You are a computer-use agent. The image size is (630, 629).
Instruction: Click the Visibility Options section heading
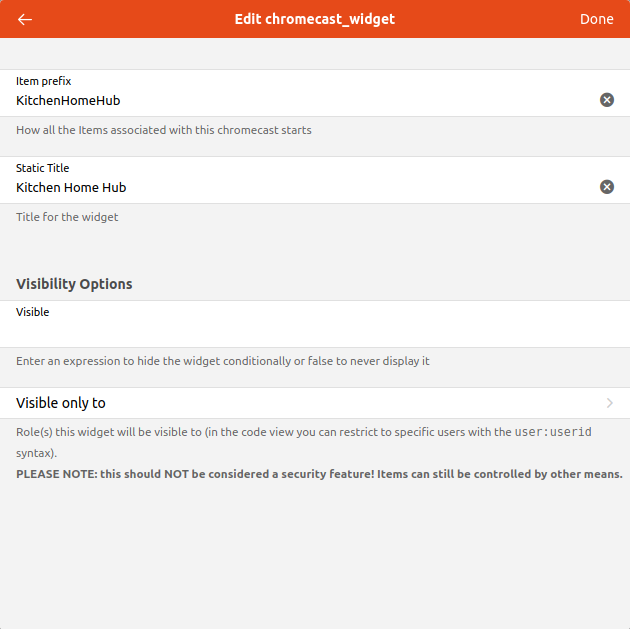point(74,284)
